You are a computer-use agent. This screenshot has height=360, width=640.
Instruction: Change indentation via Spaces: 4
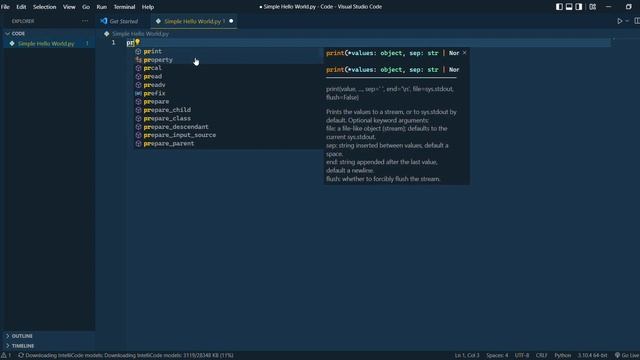497,356
